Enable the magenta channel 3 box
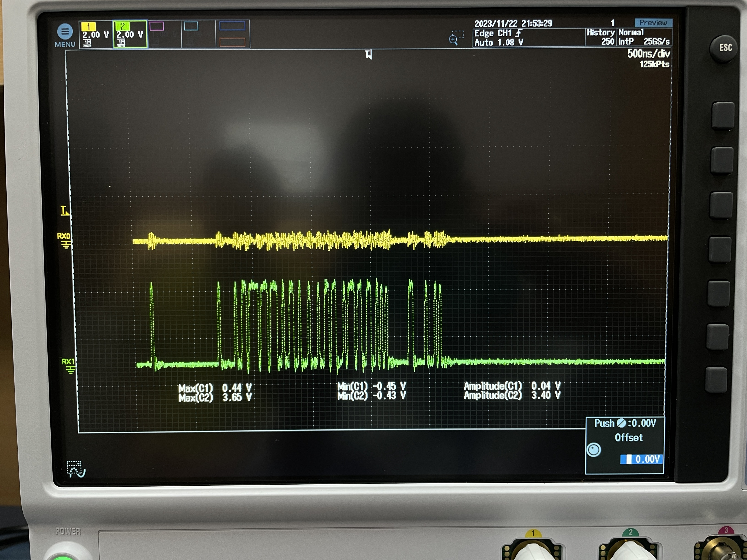The height and width of the screenshot is (560, 747). click(165, 35)
